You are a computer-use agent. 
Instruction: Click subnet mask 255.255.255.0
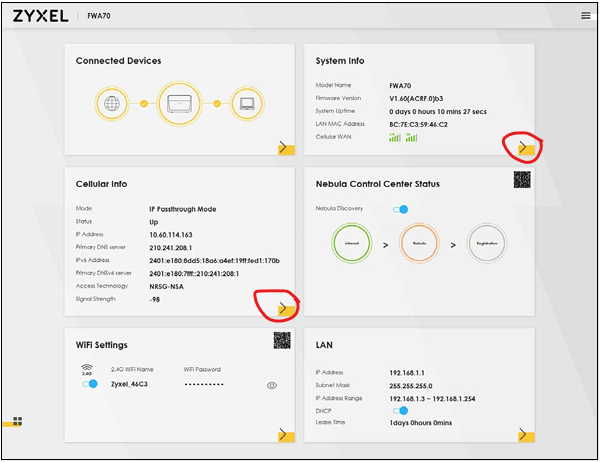coord(411,386)
